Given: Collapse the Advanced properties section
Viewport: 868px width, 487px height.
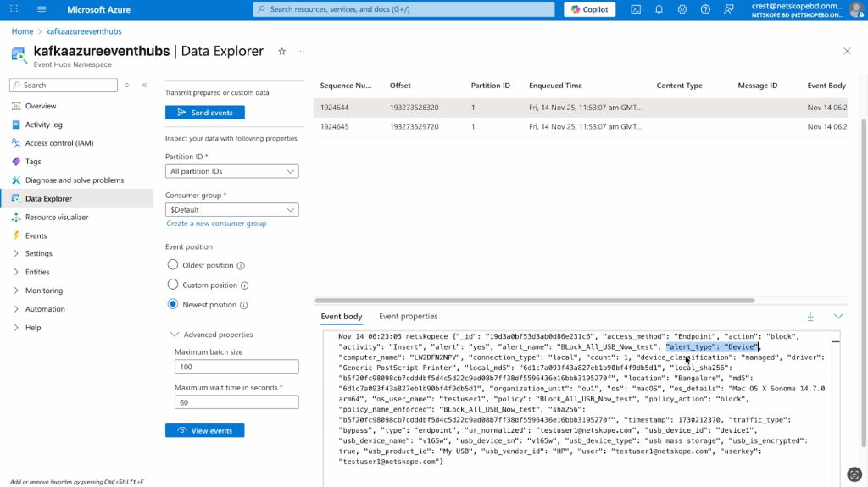Looking at the screenshot, I should pyautogui.click(x=175, y=335).
